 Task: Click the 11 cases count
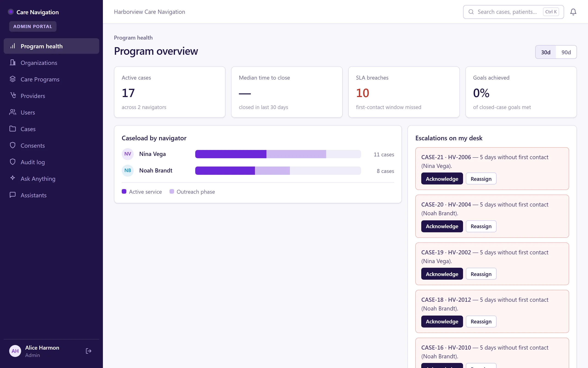click(x=384, y=154)
